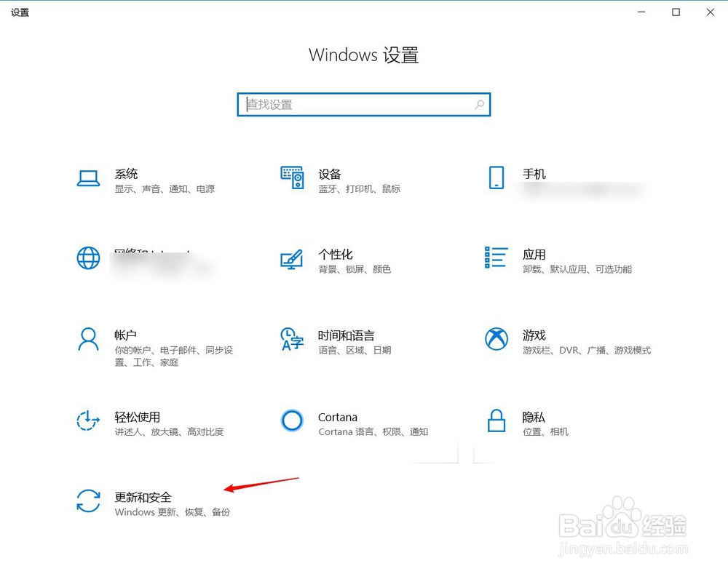Select the 个性化 settings title
This screenshot has width=728, height=574.
335,255
